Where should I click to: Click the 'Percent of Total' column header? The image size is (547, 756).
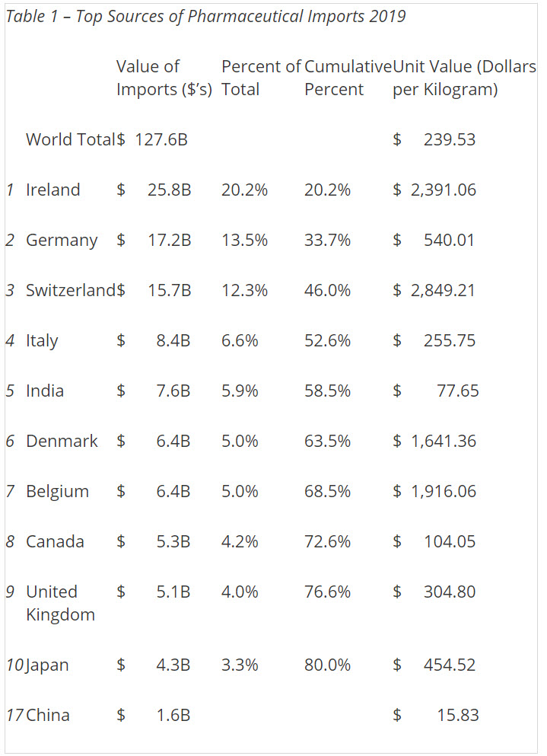(x=261, y=78)
